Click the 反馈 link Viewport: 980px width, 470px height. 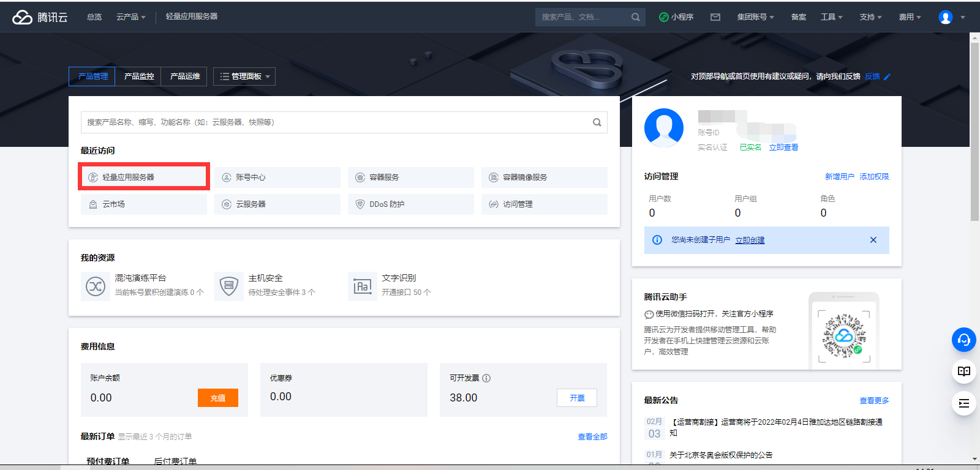click(x=872, y=76)
